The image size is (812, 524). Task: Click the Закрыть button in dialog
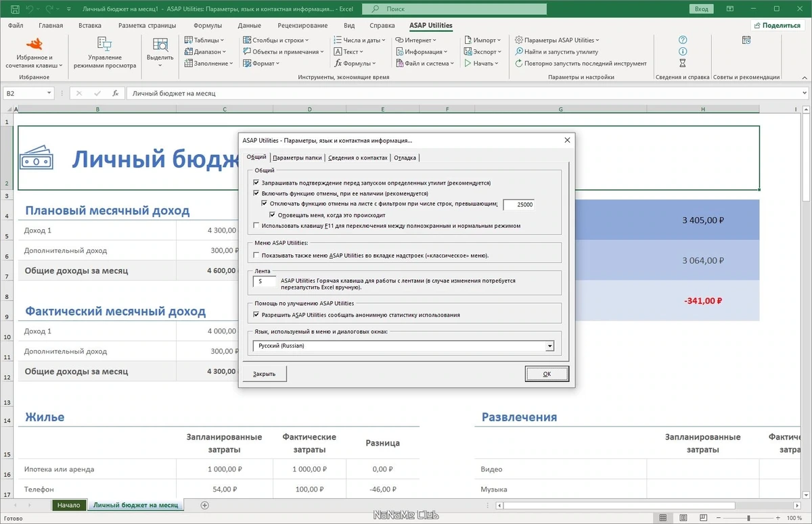[x=264, y=374]
